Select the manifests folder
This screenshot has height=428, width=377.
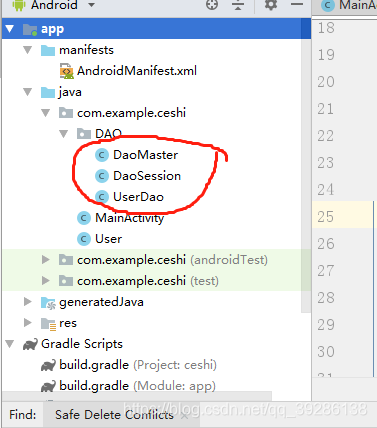tap(86, 50)
